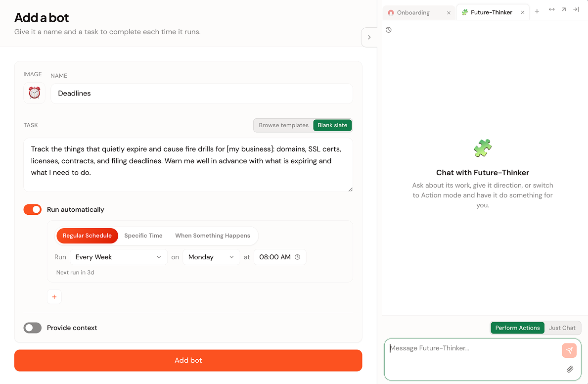Viewport: 588px width, 384px height.
Task: Open the Every Week frequency dropdown
Action: [119, 257]
